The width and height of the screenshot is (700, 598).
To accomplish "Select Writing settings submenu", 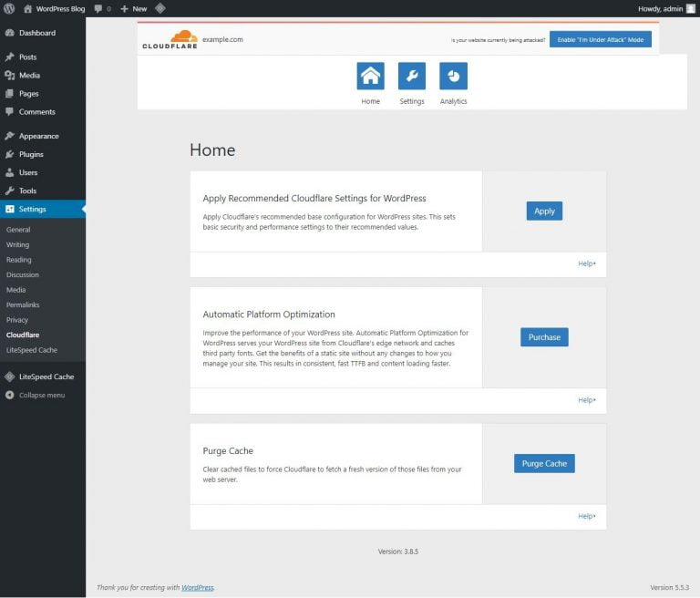I will pos(17,244).
